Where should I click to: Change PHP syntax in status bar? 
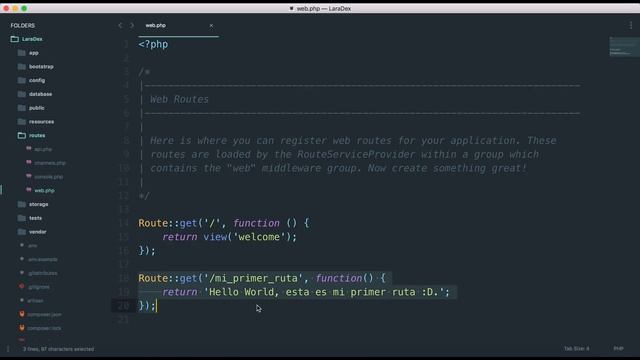tap(618, 349)
